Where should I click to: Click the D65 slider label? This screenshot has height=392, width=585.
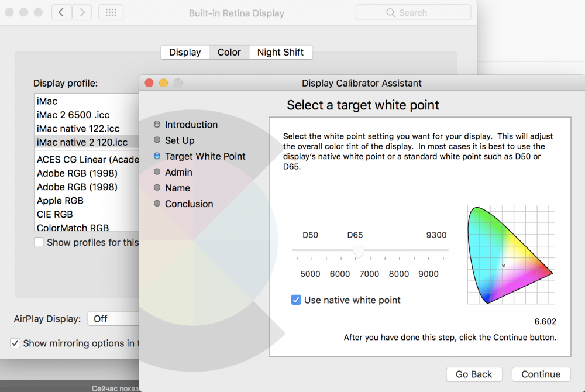[x=355, y=235]
